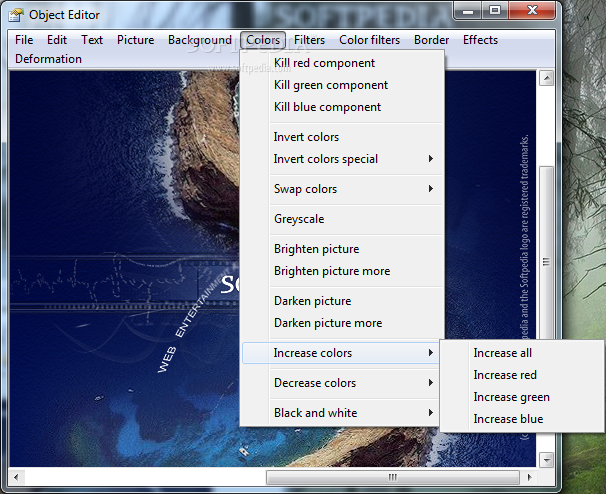The width and height of the screenshot is (606, 494).
Task: Open the Edit menu
Action: (x=57, y=40)
